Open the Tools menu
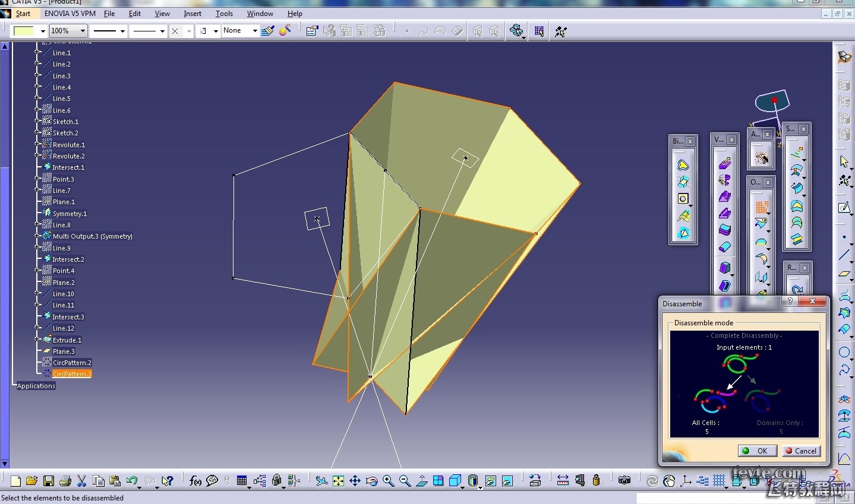The width and height of the screenshot is (855, 504). 224,14
